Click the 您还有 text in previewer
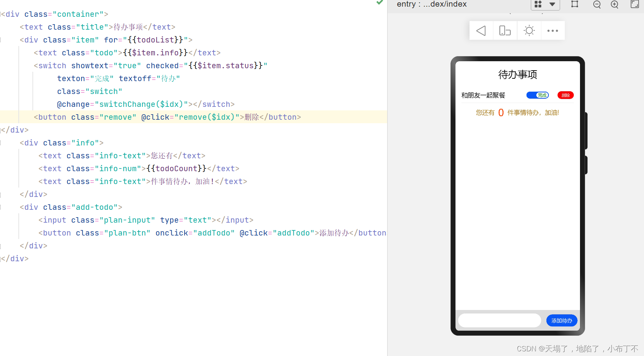This screenshot has width=644, height=356. 485,113
